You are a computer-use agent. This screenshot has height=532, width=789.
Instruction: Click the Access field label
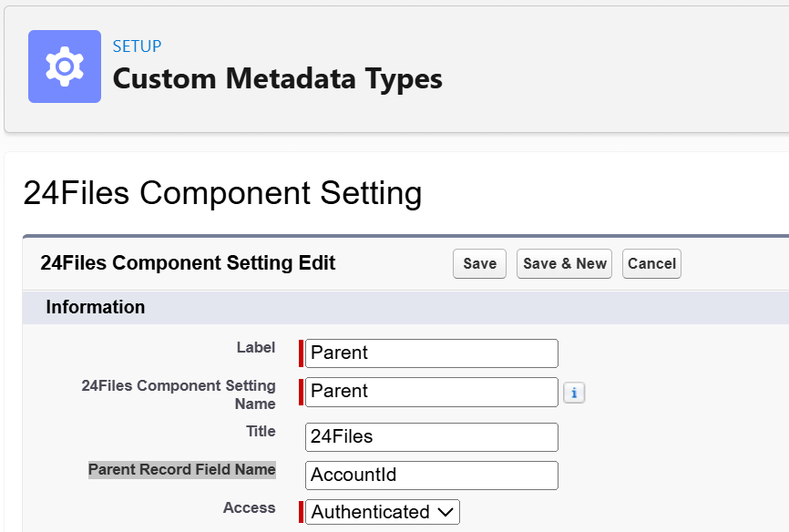(x=249, y=507)
